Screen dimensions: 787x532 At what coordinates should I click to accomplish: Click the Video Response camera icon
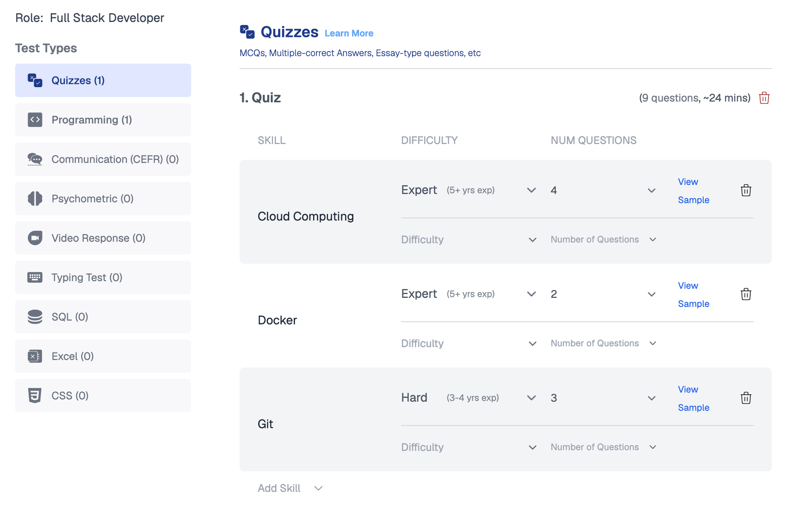(x=35, y=238)
